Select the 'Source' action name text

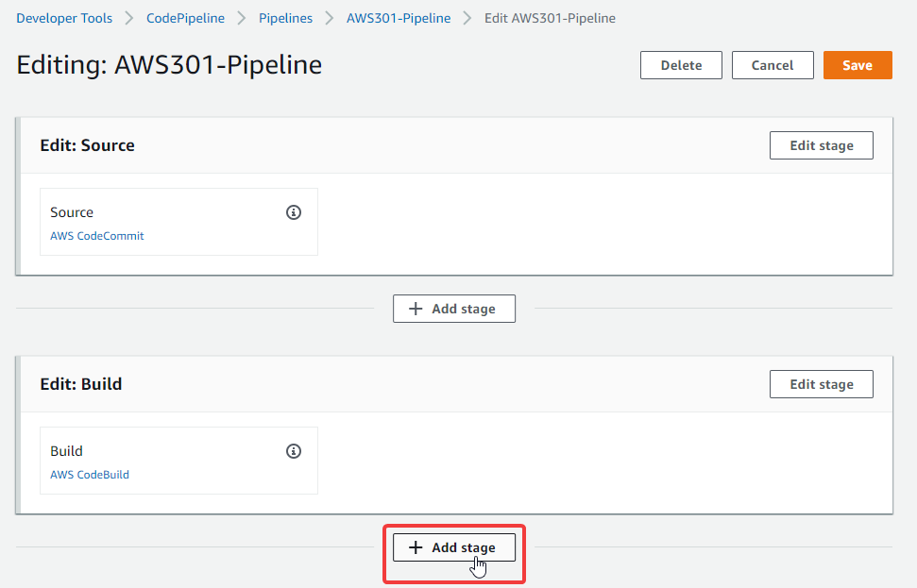(72, 212)
